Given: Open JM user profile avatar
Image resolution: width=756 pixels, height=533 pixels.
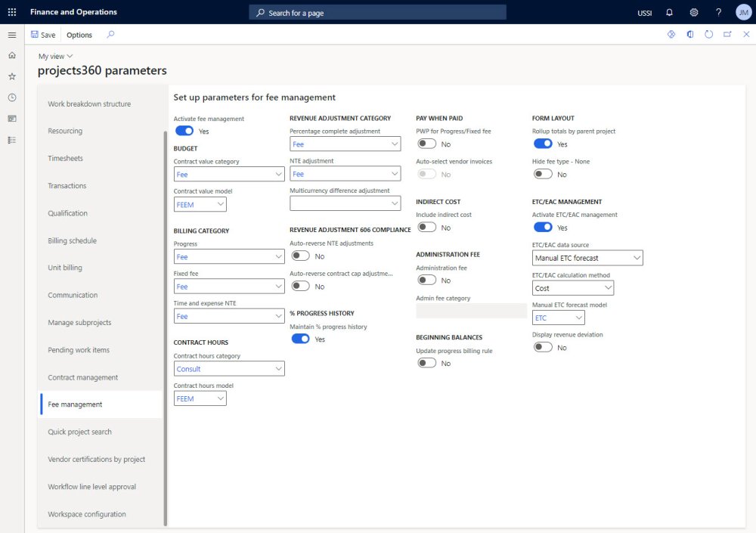Looking at the screenshot, I should point(743,13).
